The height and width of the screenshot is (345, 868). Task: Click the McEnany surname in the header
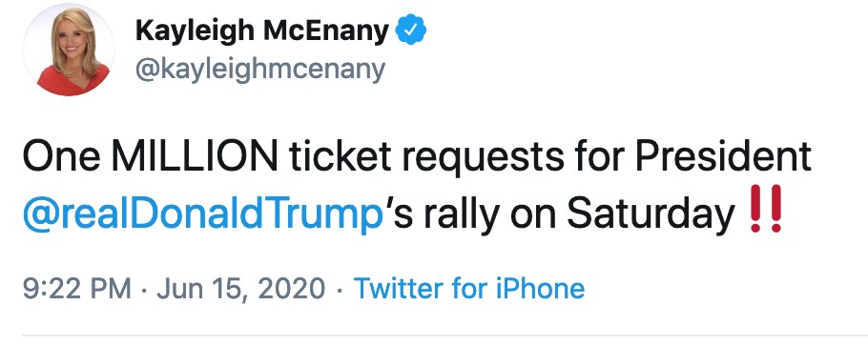[x=326, y=30]
